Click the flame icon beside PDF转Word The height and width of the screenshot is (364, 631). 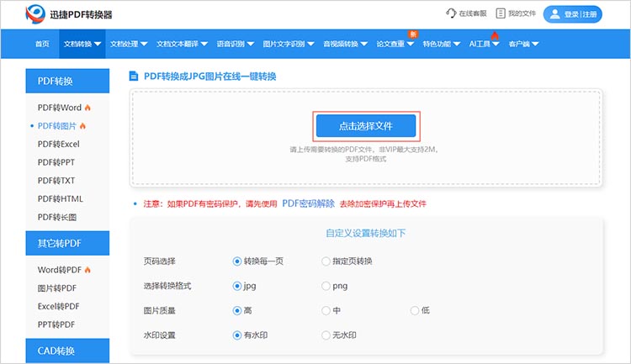88,108
